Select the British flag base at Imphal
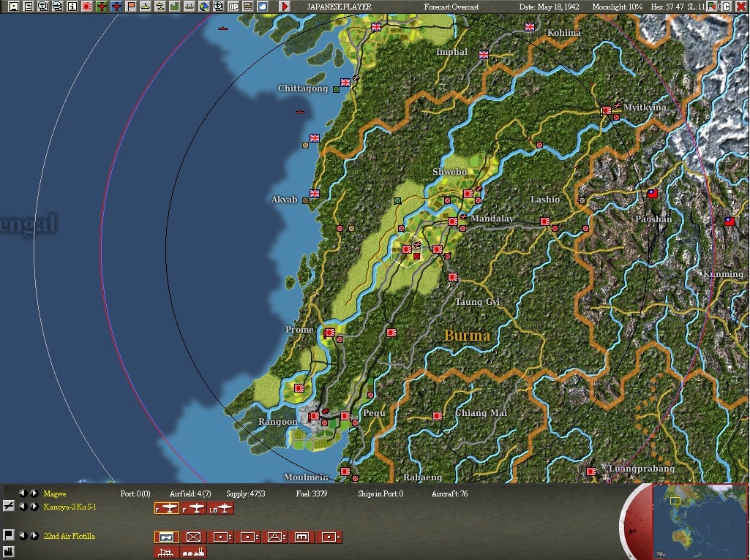 (x=484, y=55)
